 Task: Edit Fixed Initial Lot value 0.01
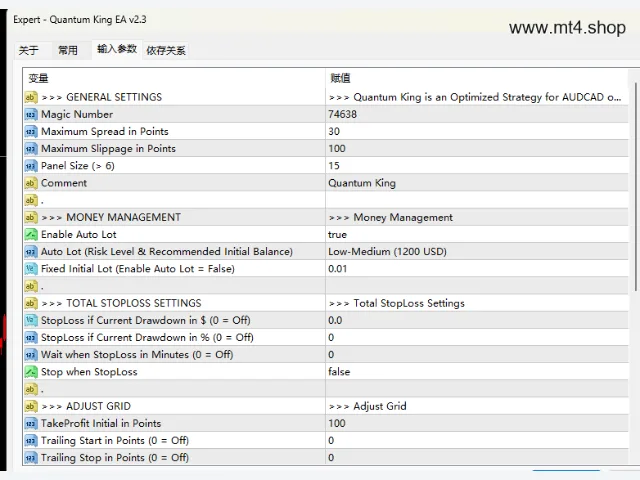coord(477,269)
